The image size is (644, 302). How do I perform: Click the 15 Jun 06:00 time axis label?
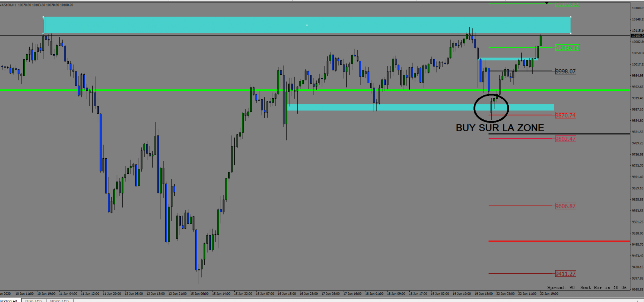(199, 294)
